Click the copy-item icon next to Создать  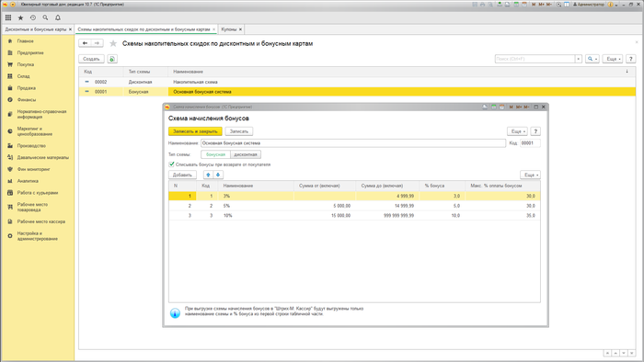click(112, 59)
